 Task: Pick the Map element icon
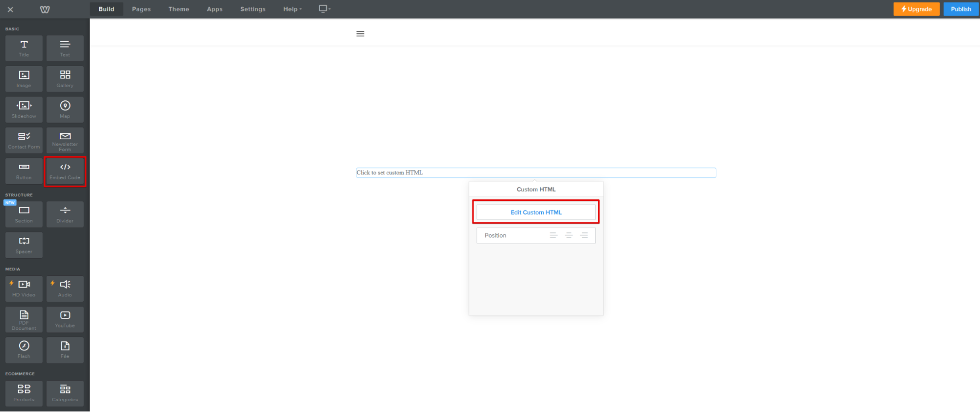(65, 106)
